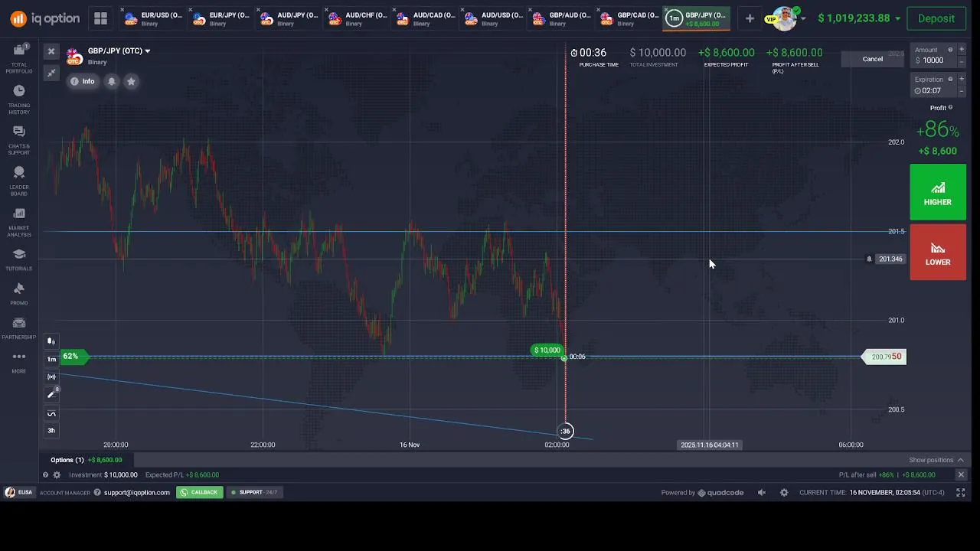980x551 pixels.
Task: Click the price alert bell icon
Action: point(112,81)
